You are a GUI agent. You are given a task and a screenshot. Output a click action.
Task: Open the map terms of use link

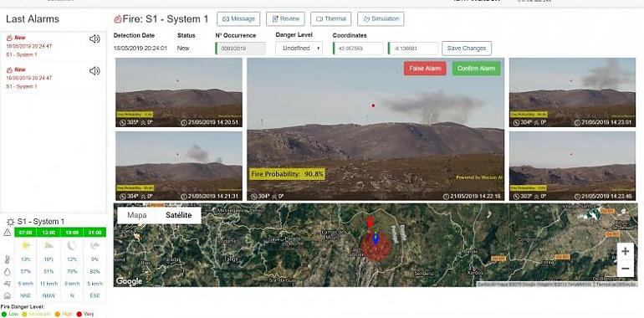[x=616, y=285]
